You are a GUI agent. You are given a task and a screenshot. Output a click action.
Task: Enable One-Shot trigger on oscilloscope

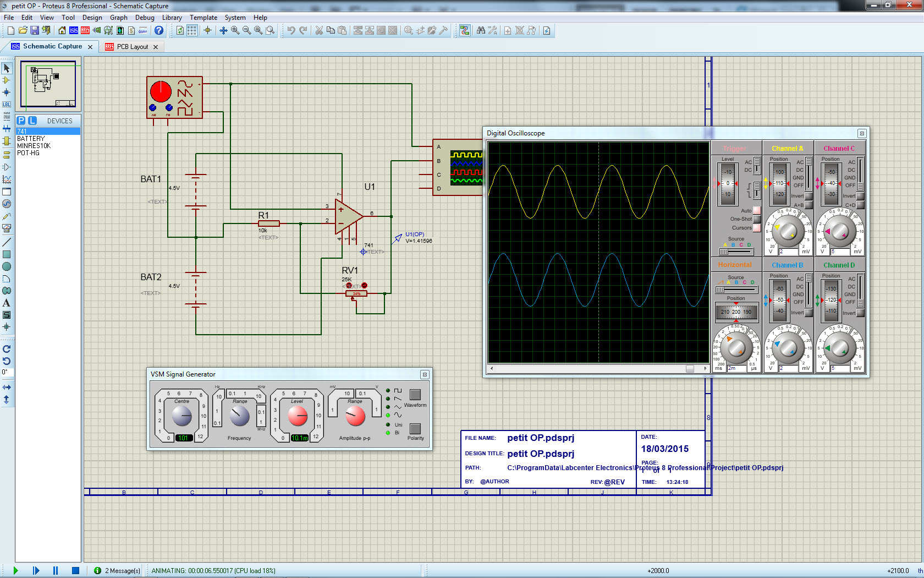point(757,219)
